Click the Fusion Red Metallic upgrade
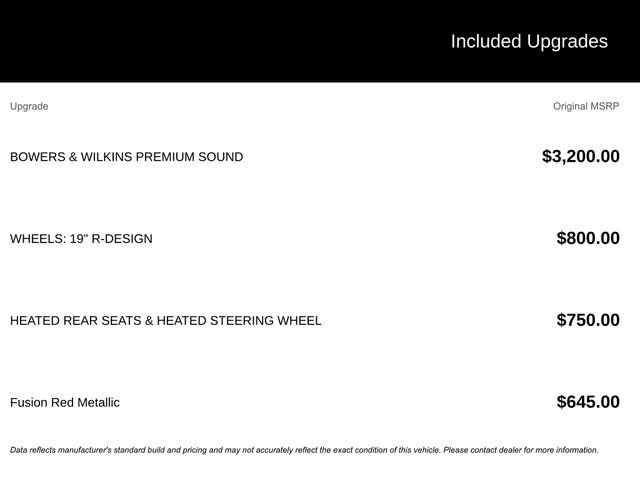 [x=65, y=403]
